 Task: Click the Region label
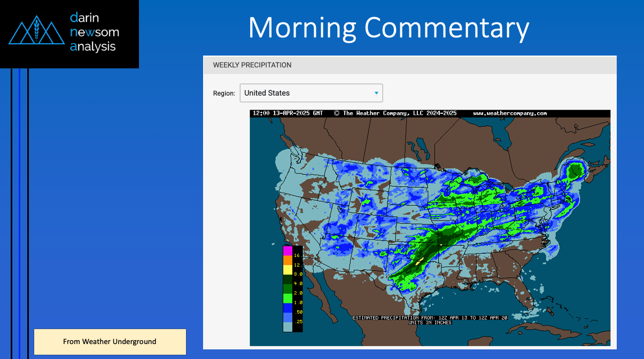224,93
